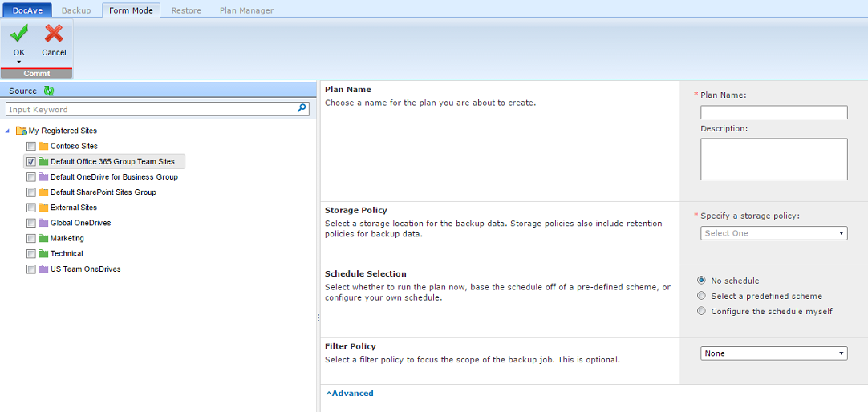This screenshot has height=412, width=868.
Task: Check the Global OneDrives checkbox
Action: [x=31, y=223]
